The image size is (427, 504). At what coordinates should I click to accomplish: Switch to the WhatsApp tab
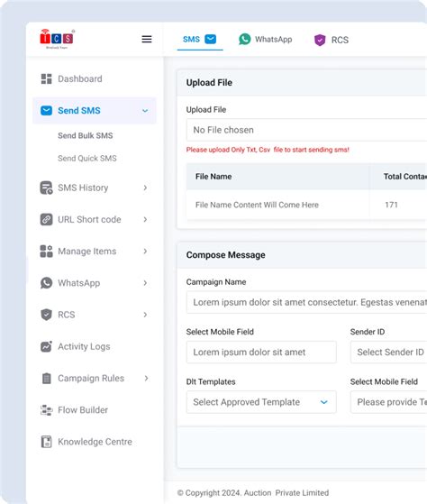265,40
